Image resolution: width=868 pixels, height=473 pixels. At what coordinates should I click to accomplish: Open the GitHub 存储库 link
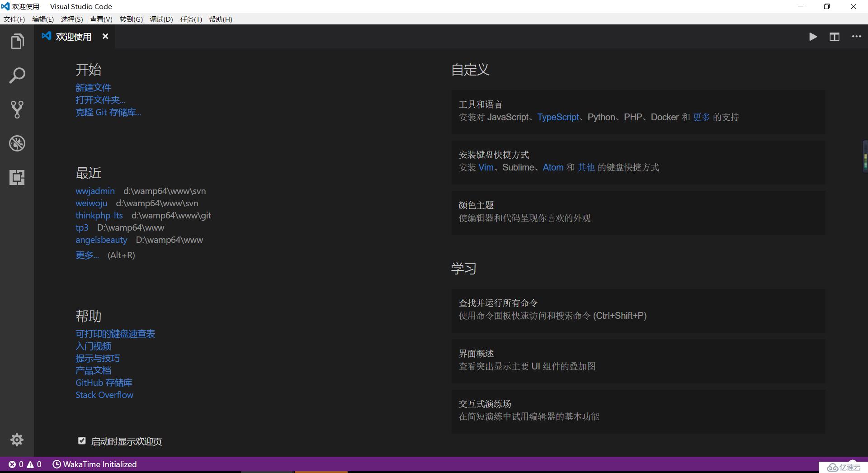point(104,383)
